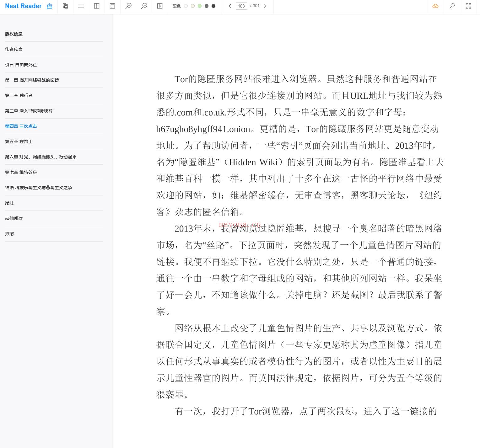Click the Neat Reader logo
Image resolution: width=480 pixels, height=448 pixels.
[x=24, y=6]
